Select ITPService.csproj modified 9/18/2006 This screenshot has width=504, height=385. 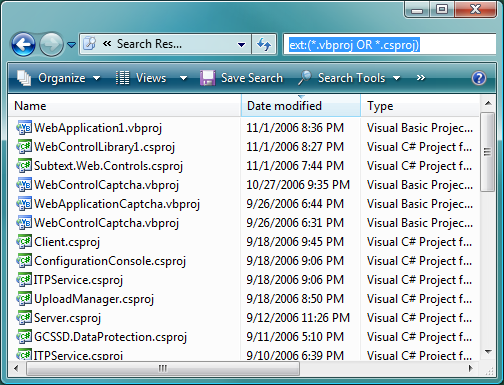click(78, 280)
